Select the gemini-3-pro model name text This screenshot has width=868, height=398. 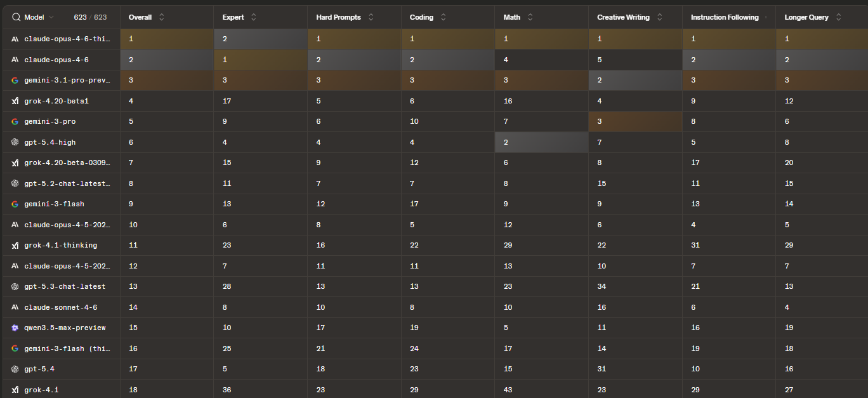click(50, 122)
